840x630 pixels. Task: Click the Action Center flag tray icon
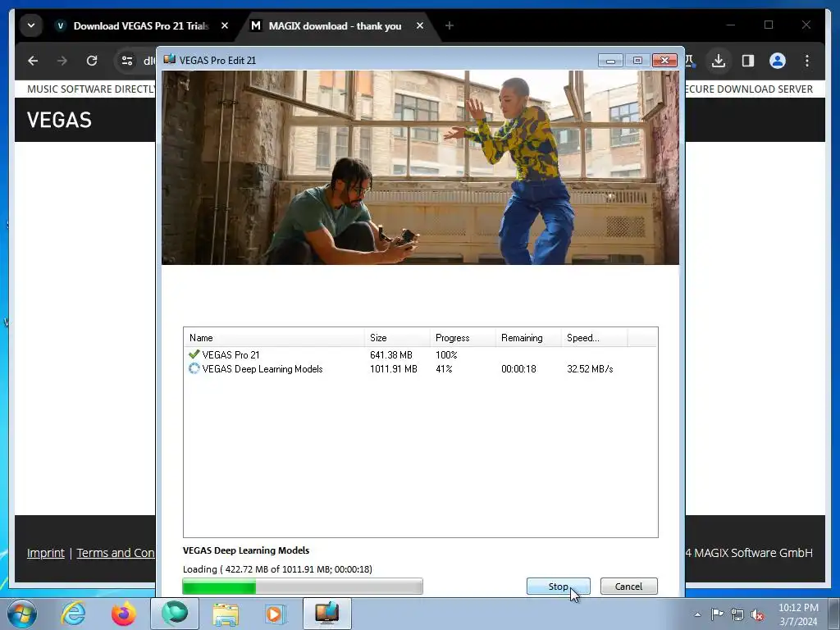pyautogui.click(x=717, y=614)
